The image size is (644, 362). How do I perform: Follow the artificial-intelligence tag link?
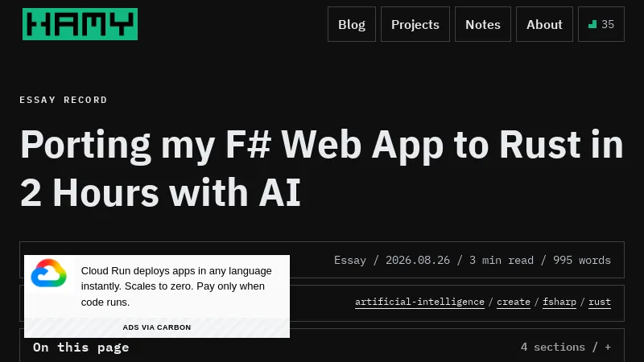click(419, 302)
